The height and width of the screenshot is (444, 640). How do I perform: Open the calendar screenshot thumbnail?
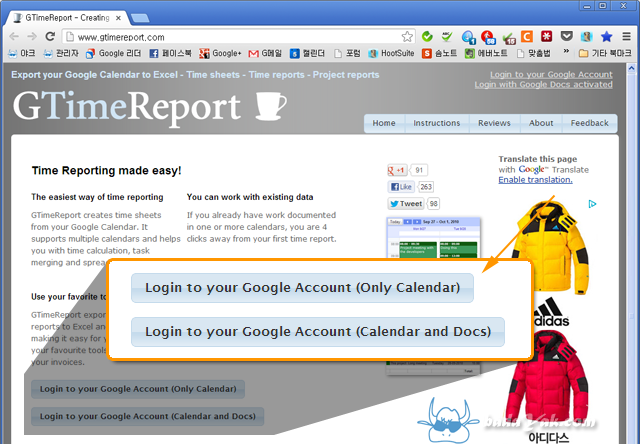click(x=433, y=238)
